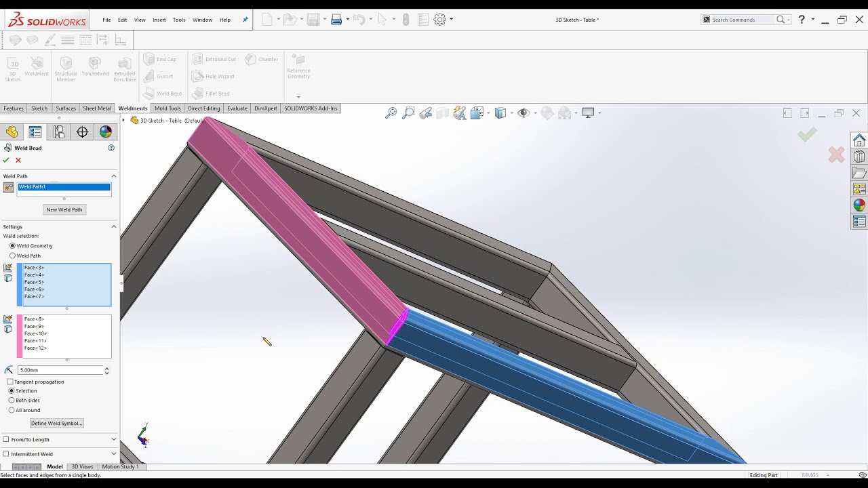This screenshot has height=488, width=868.
Task: Select Weld Path radio button
Action: coord(12,256)
